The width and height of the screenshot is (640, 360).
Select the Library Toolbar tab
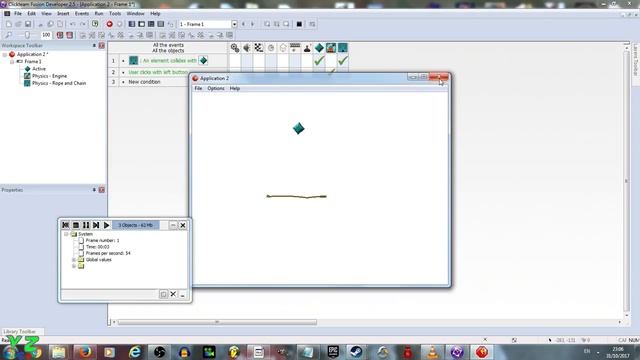coord(20,331)
